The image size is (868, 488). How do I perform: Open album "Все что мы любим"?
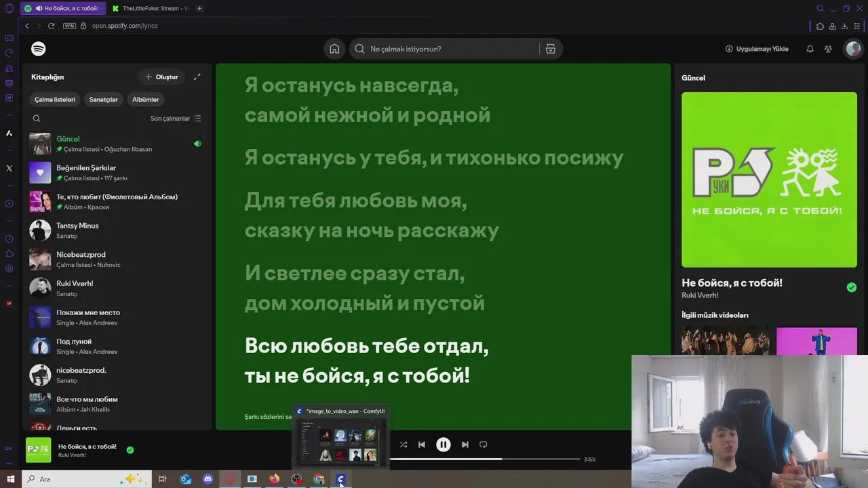(116, 404)
